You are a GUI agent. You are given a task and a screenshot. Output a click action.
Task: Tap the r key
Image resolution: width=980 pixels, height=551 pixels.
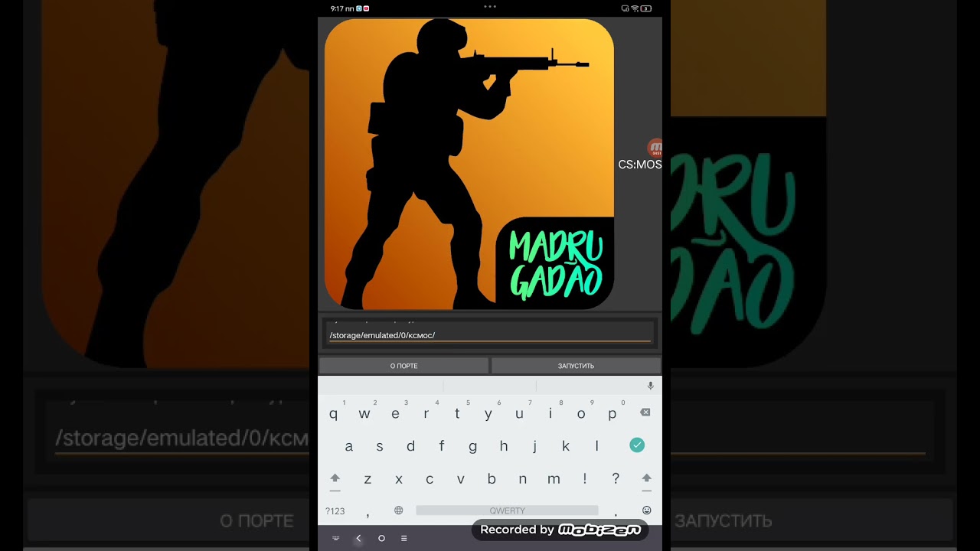coord(426,414)
